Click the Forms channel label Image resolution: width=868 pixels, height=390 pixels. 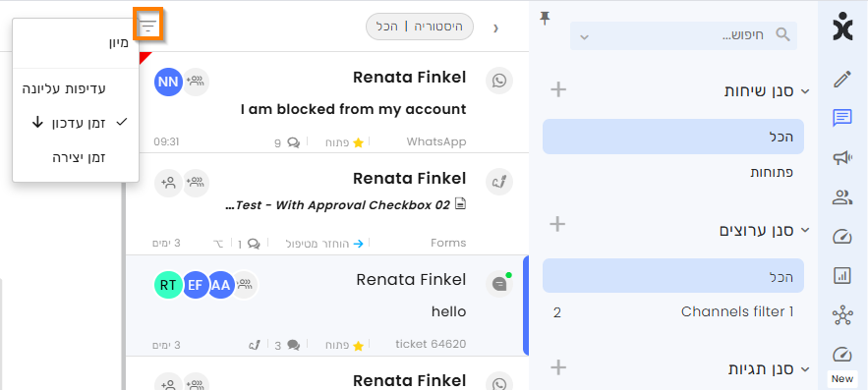[448, 243]
